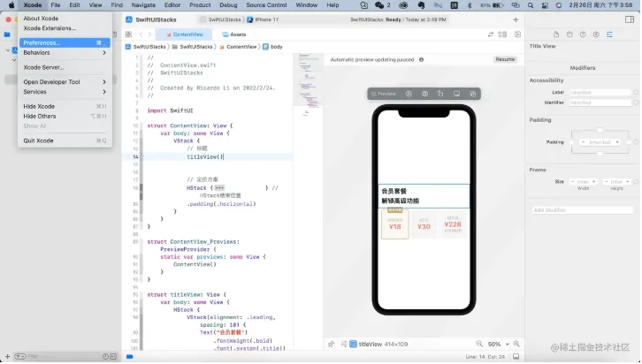Enable bottom padding checkbox
642x364 pixels.
click(x=600, y=155)
